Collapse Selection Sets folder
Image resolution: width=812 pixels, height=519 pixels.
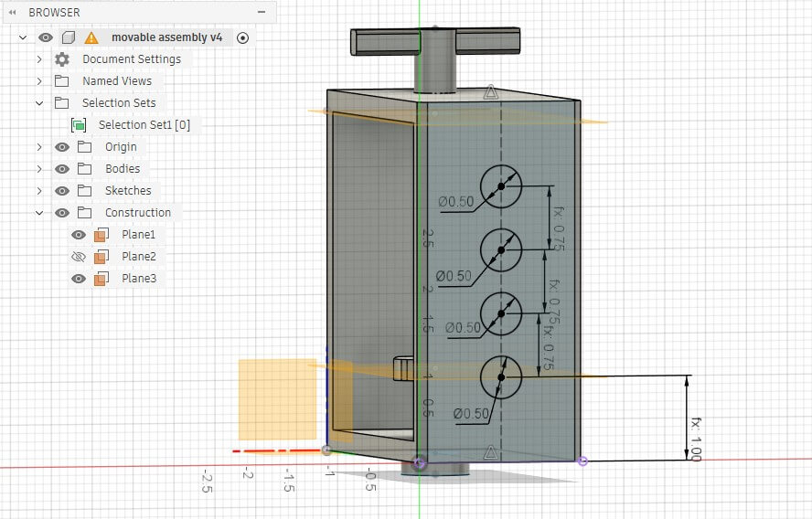coord(39,103)
